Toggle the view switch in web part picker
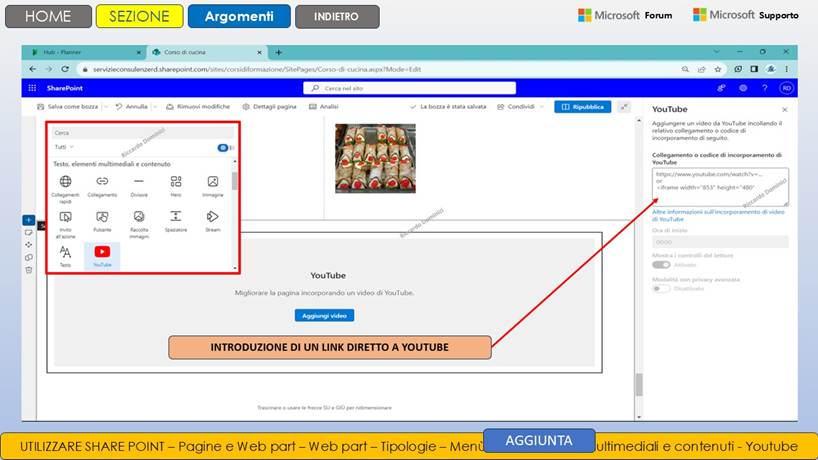This screenshot has width=818, height=460. point(225,148)
